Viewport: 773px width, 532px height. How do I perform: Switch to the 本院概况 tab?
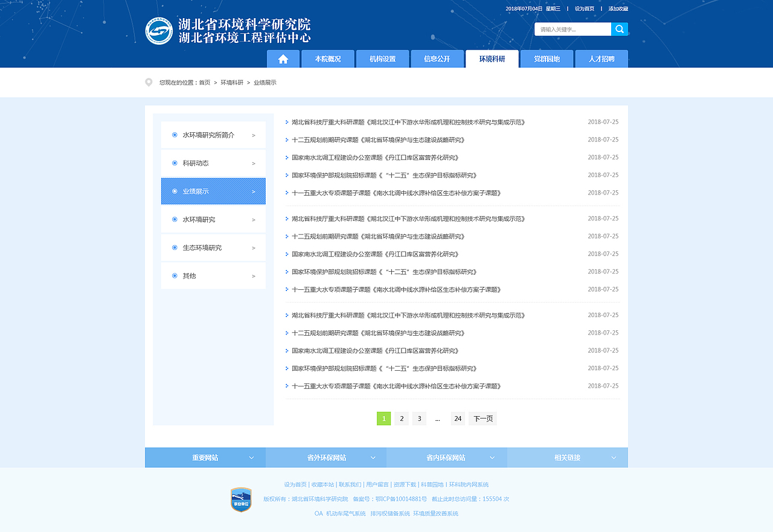coord(327,59)
